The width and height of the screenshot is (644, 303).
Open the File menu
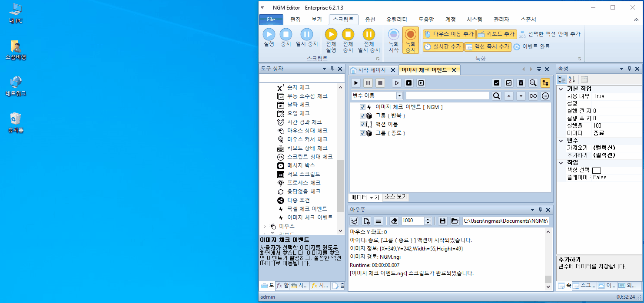271,20
